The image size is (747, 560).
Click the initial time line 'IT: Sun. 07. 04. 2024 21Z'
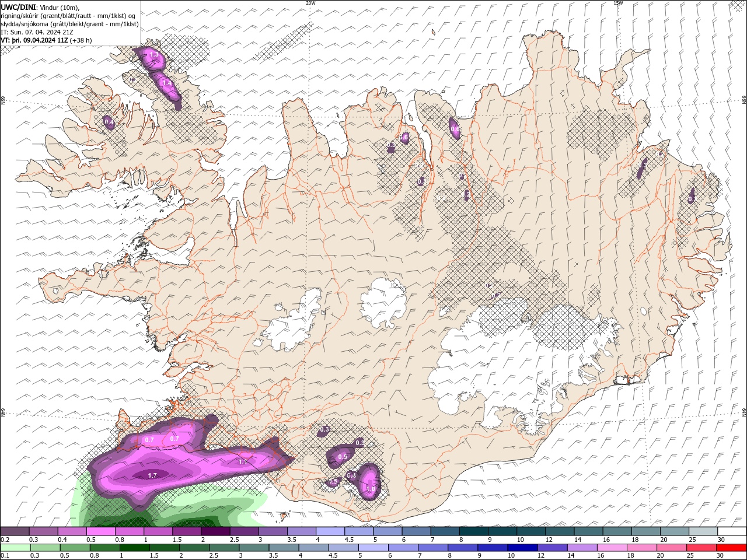pyautogui.click(x=36, y=32)
